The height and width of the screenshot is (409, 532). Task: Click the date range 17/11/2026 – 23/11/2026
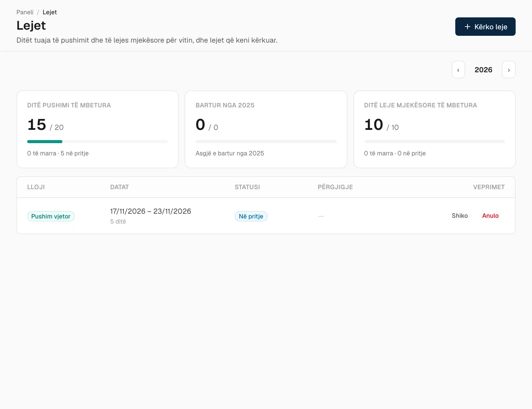[150, 211]
